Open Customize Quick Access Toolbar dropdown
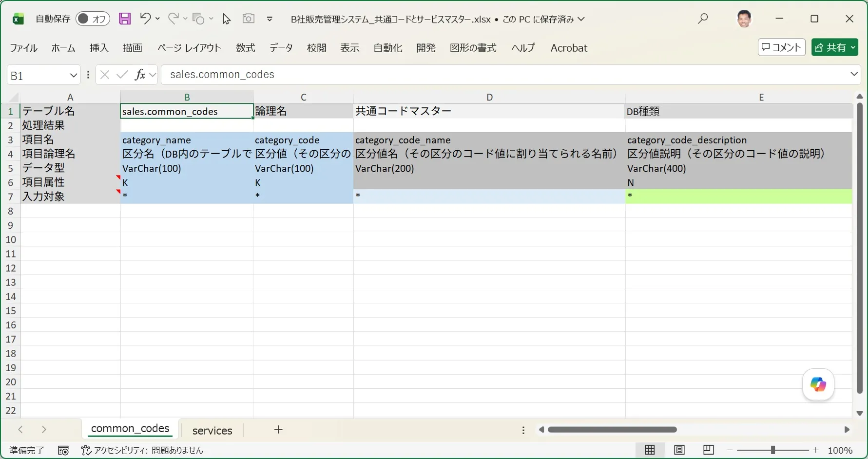This screenshot has width=868, height=459. pyautogui.click(x=270, y=19)
